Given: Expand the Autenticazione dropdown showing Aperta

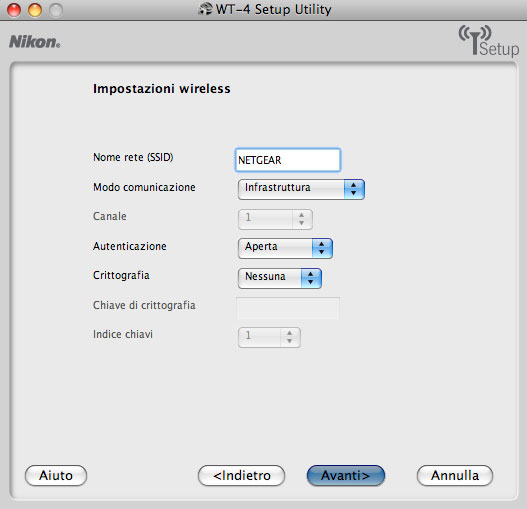Looking at the screenshot, I should coord(285,248).
